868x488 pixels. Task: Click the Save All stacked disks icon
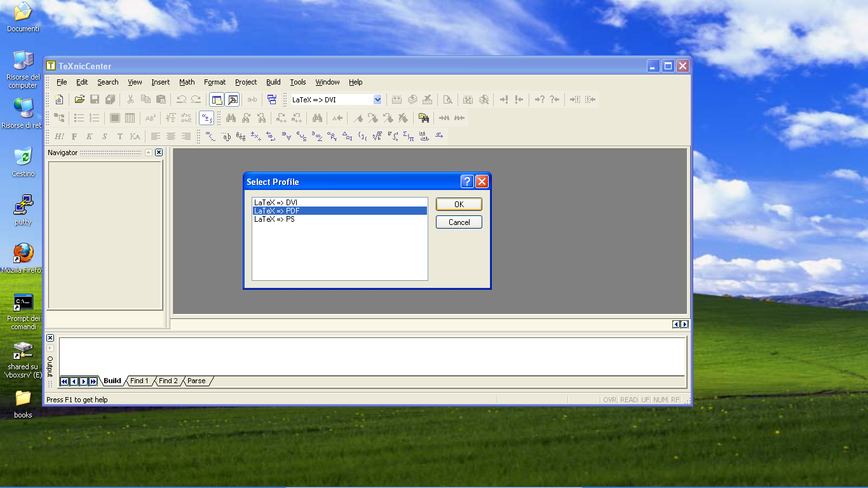click(110, 100)
